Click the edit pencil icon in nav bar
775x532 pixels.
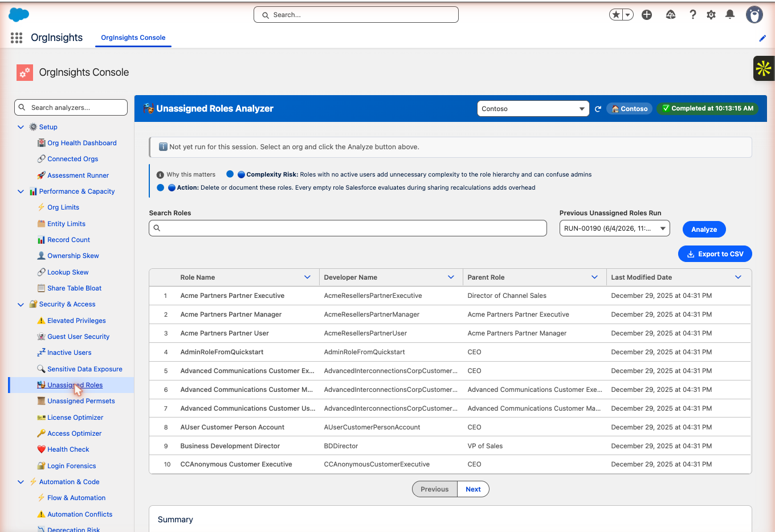pos(762,38)
